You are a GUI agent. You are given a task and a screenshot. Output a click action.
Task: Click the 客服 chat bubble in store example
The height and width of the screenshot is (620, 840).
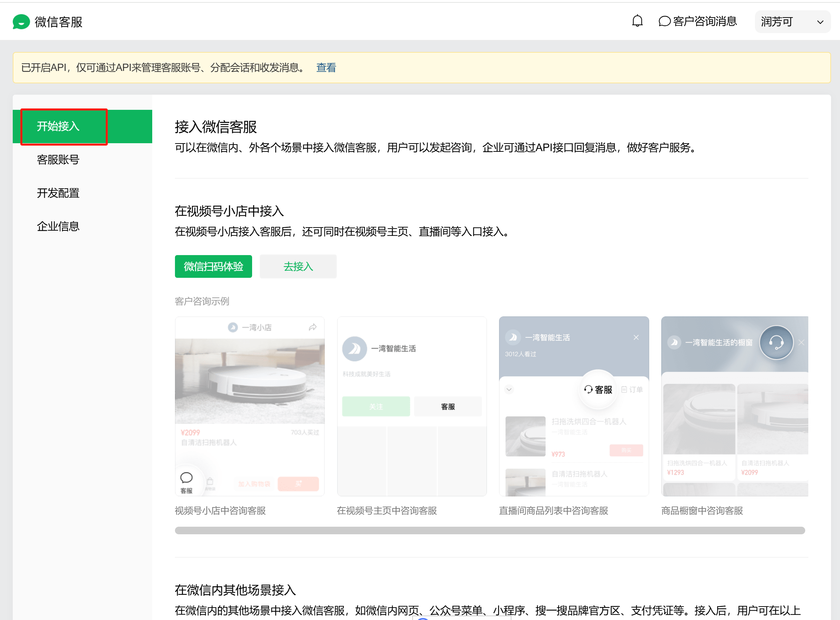[186, 482]
